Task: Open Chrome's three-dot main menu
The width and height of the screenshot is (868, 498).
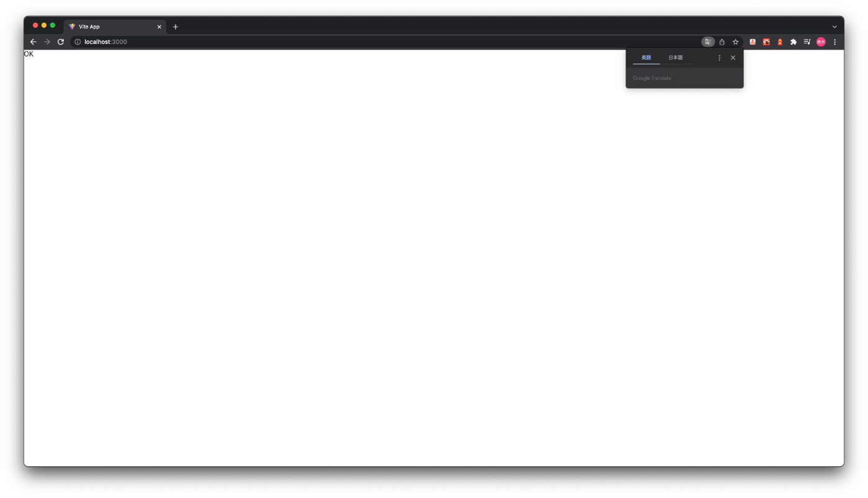Action: (x=835, y=42)
